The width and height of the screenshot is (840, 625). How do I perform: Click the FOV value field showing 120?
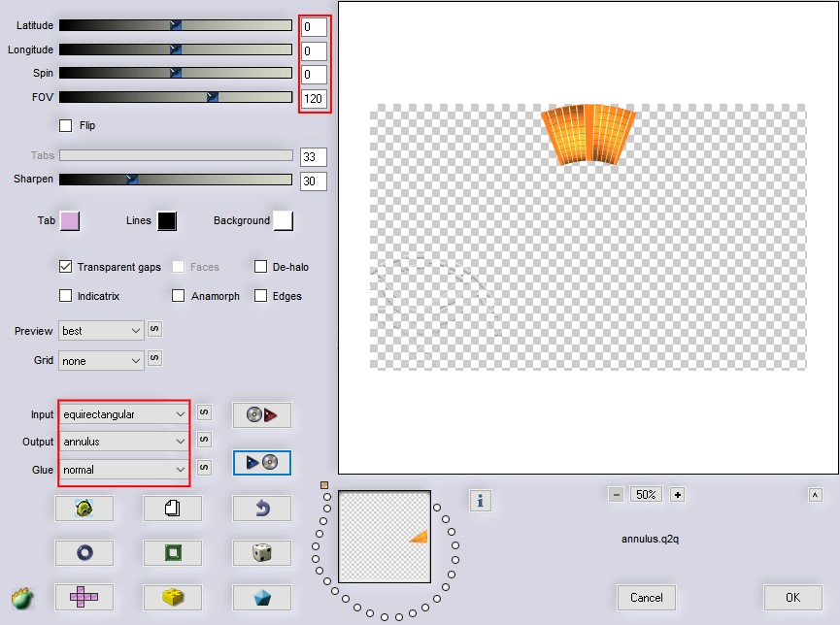314,99
